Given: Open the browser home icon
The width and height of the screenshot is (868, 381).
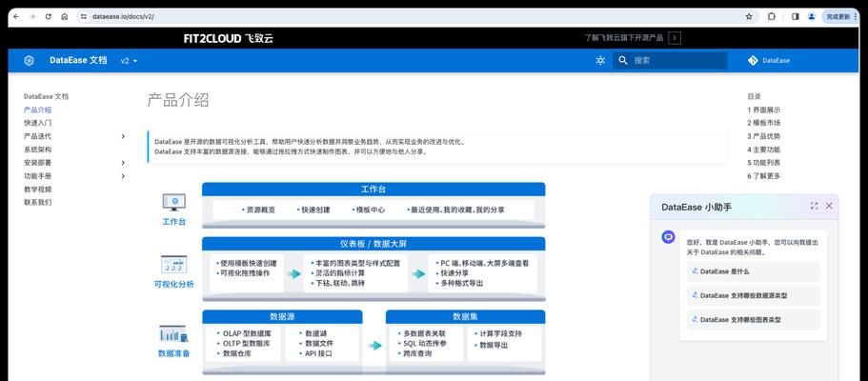Looking at the screenshot, I should [64, 16].
